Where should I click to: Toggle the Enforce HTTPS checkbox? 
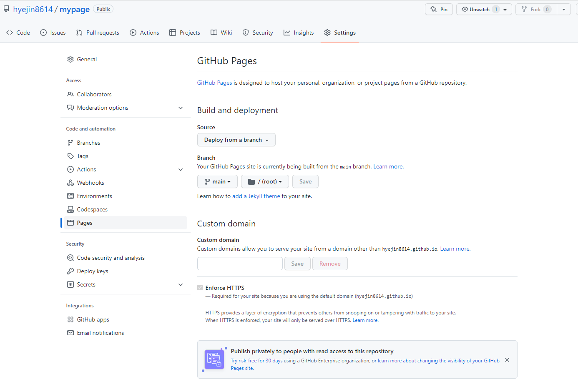pos(200,288)
